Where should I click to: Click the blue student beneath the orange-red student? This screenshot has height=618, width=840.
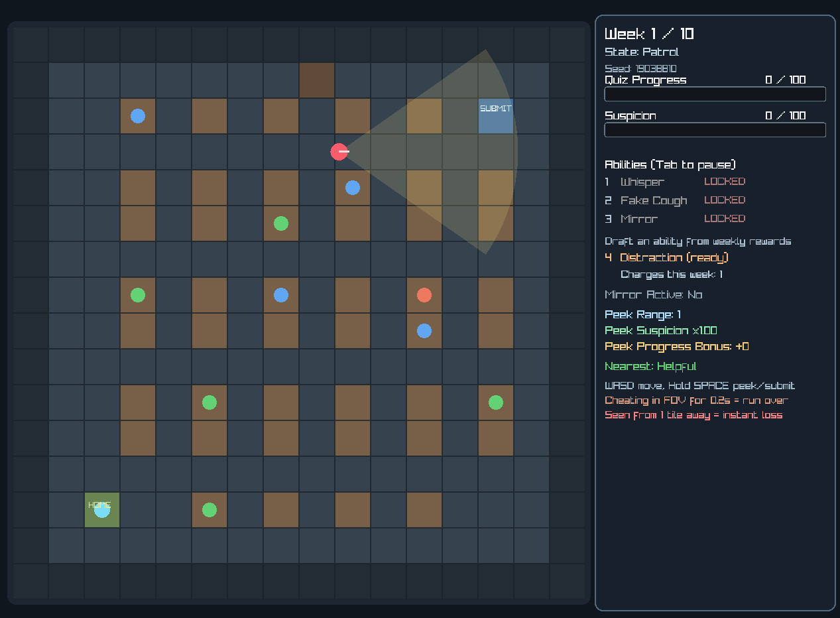pos(424,331)
